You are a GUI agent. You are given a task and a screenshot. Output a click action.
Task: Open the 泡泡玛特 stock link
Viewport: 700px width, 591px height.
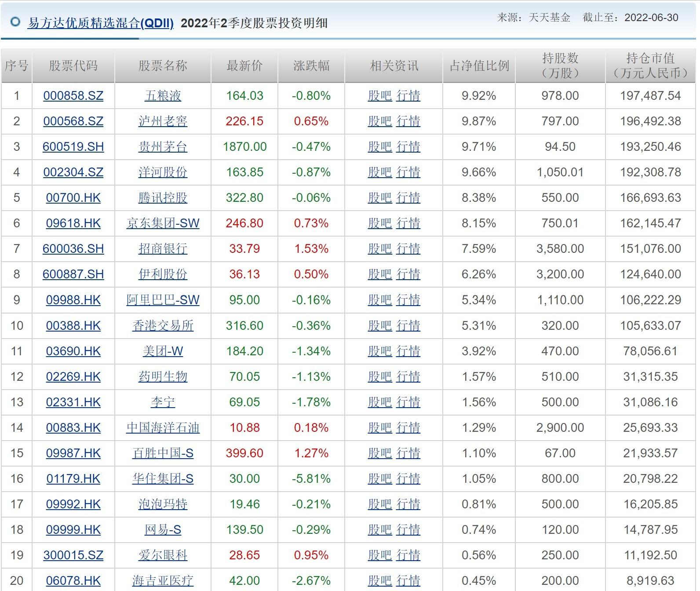pyautogui.click(x=163, y=504)
